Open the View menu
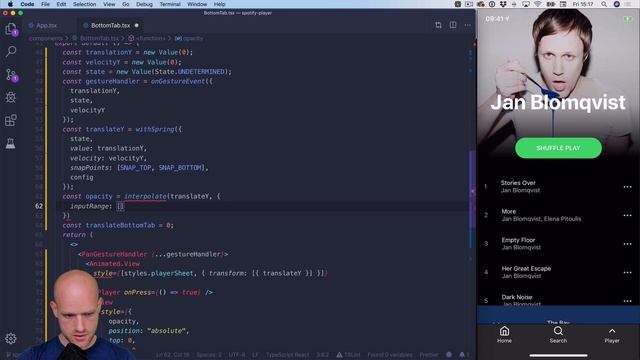This screenshot has height=360, width=640. click(x=109, y=4)
